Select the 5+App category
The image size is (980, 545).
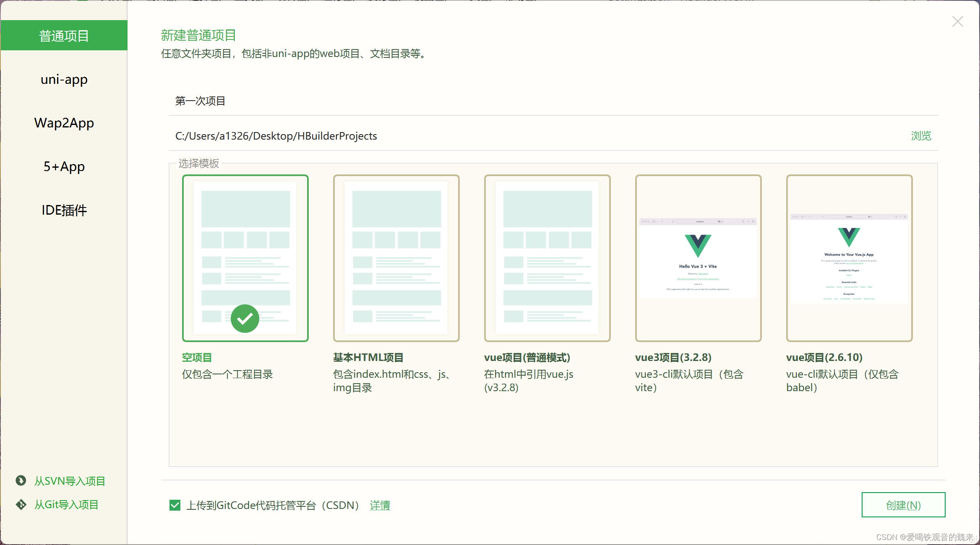[64, 166]
